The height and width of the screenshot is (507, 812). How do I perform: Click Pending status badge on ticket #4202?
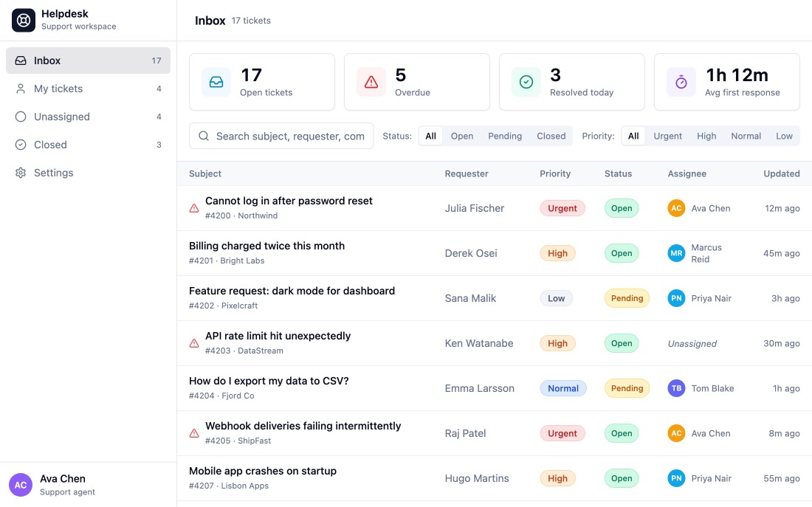pyautogui.click(x=627, y=298)
